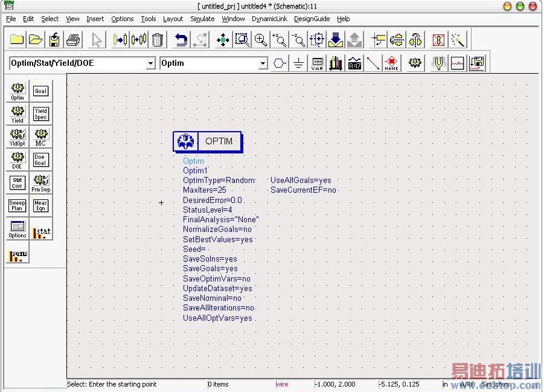
Task: Select the PrmSwp palette item
Action: [x=40, y=183]
